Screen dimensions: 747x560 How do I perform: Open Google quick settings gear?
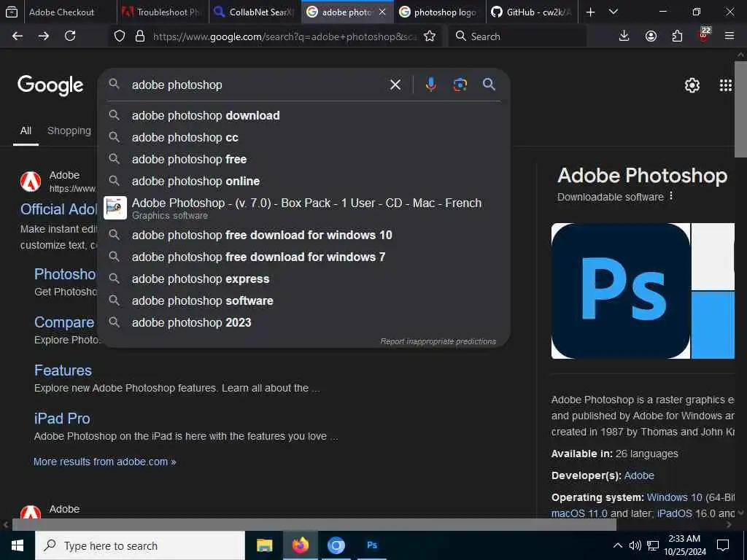692,85
